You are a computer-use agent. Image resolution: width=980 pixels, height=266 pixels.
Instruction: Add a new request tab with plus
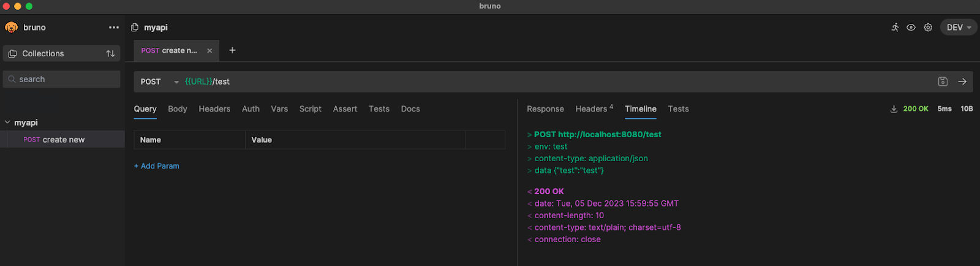(x=232, y=50)
